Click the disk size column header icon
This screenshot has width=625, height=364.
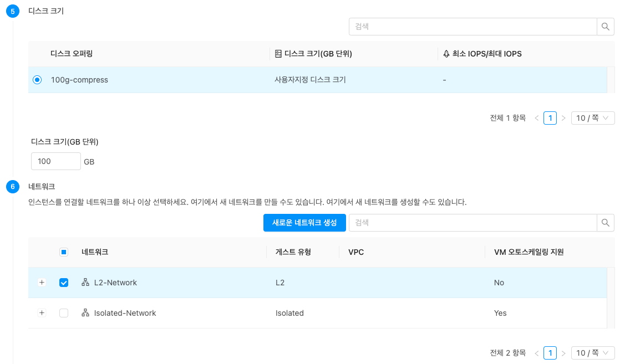coord(278,54)
